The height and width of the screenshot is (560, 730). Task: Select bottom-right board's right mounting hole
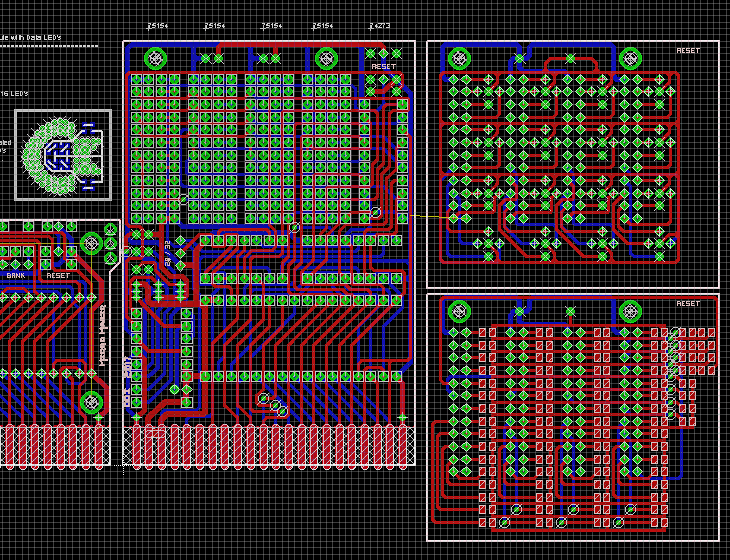tap(630, 311)
